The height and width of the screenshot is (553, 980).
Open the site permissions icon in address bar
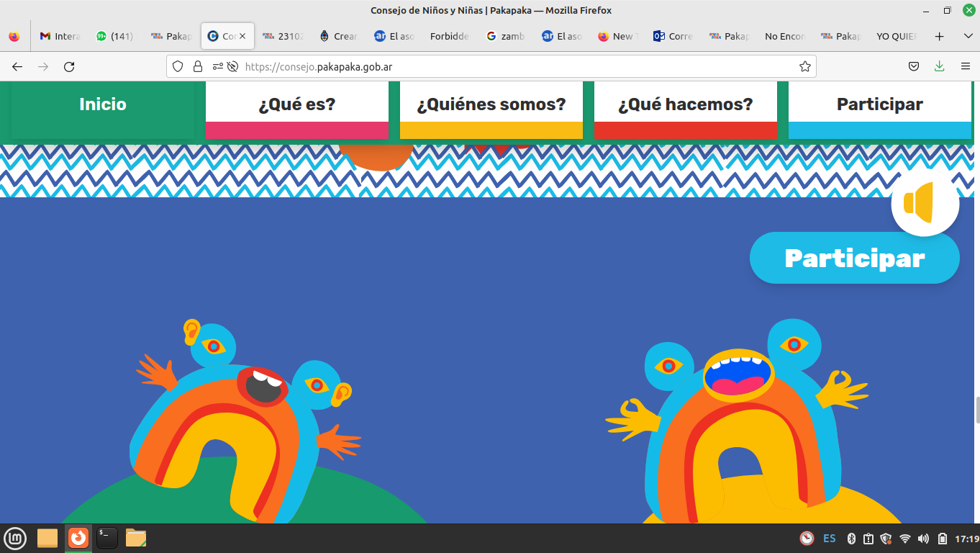(218, 66)
